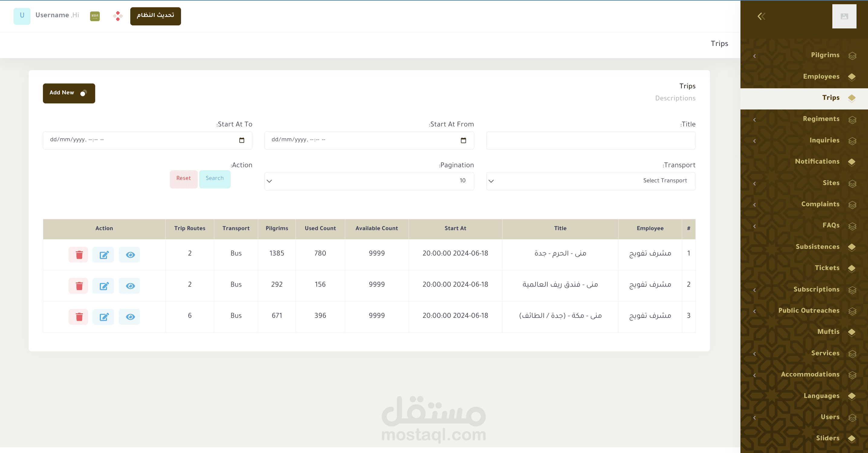
Task: Open calendar picker for Start At From
Action: coord(463,140)
